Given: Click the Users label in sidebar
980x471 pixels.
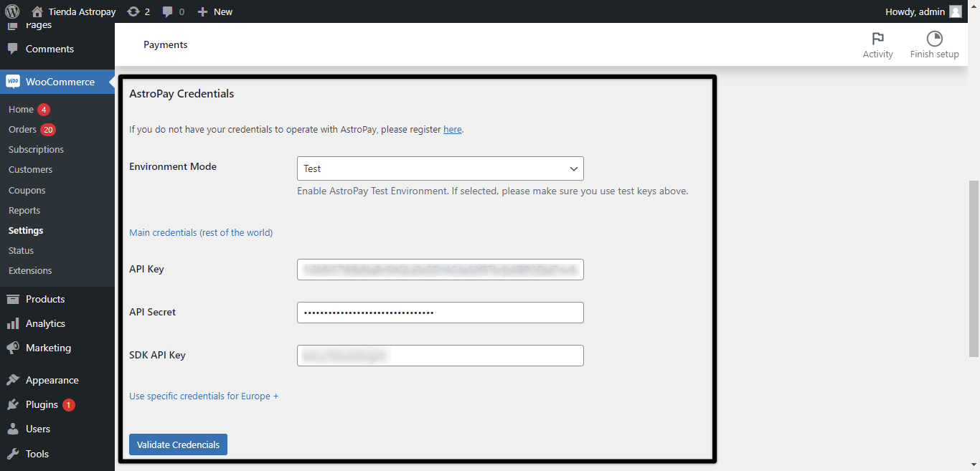Looking at the screenshot, I should (x=38, y=429).
